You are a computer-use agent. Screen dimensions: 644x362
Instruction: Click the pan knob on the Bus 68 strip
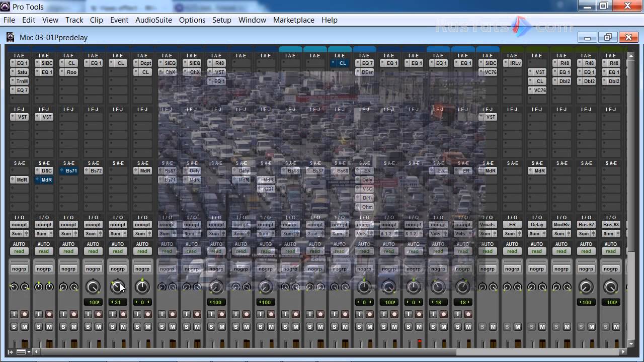[611, 287]
